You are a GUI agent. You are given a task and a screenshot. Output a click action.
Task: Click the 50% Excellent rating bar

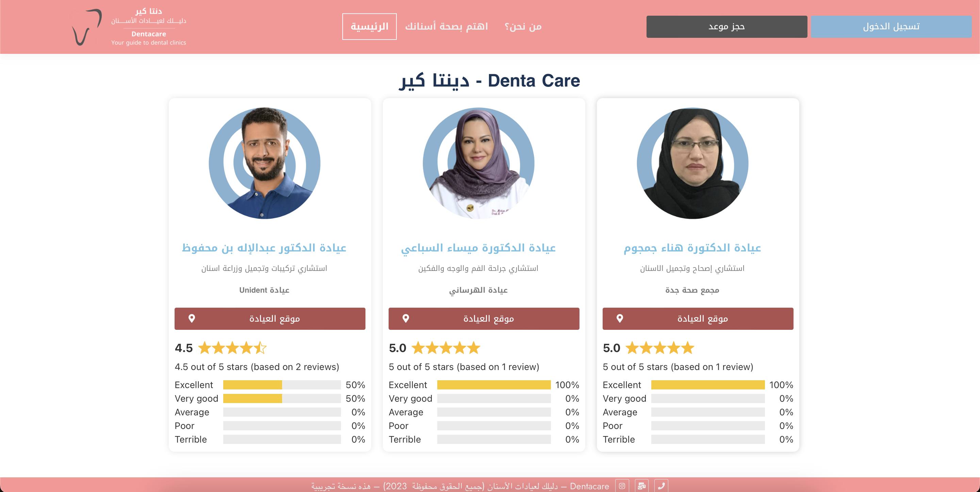(281, 385)
